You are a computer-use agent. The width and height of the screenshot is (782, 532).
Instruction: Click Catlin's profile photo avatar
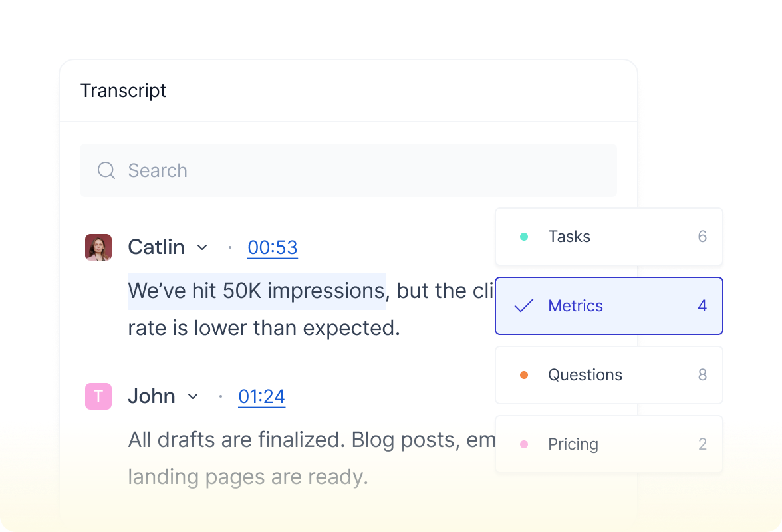coord(98,247)
